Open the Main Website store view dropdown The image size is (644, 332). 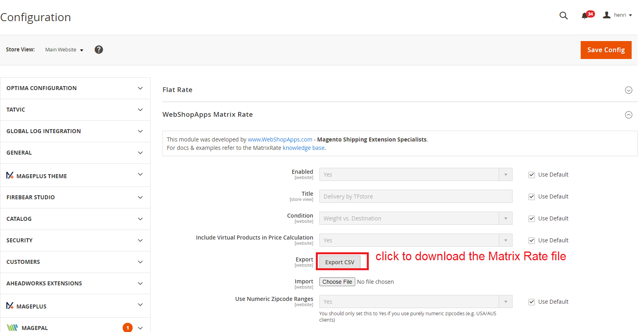point(64,50)
